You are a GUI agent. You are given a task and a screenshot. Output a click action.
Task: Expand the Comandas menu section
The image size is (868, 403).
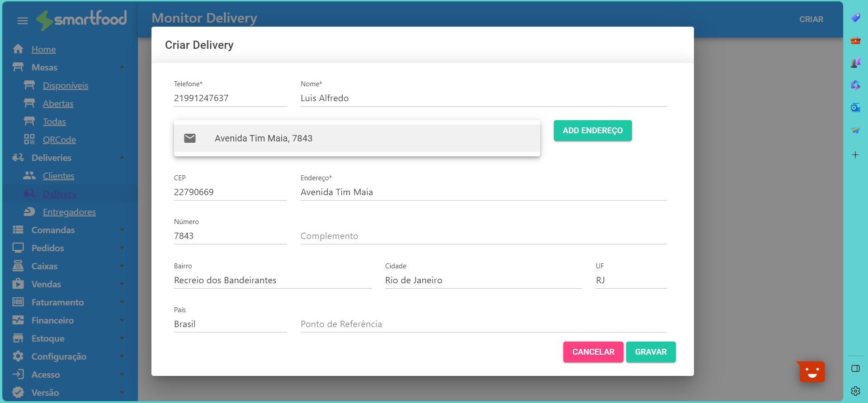(122, 230)
